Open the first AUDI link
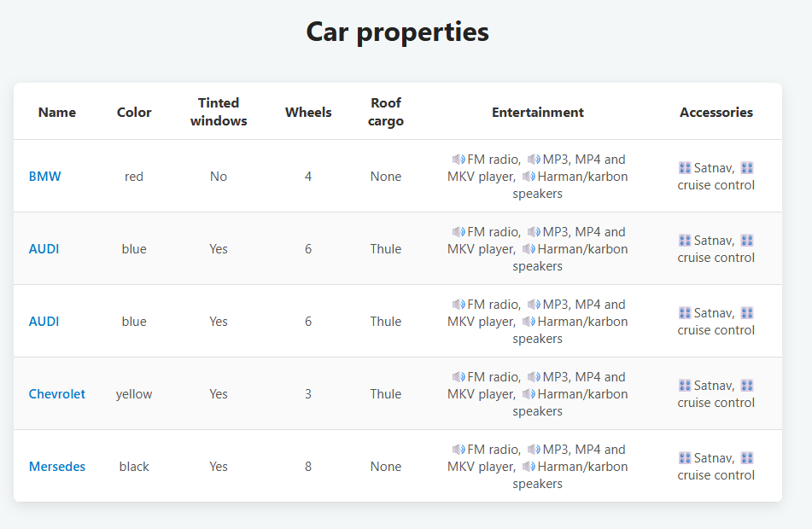 (x=44, y=249)
